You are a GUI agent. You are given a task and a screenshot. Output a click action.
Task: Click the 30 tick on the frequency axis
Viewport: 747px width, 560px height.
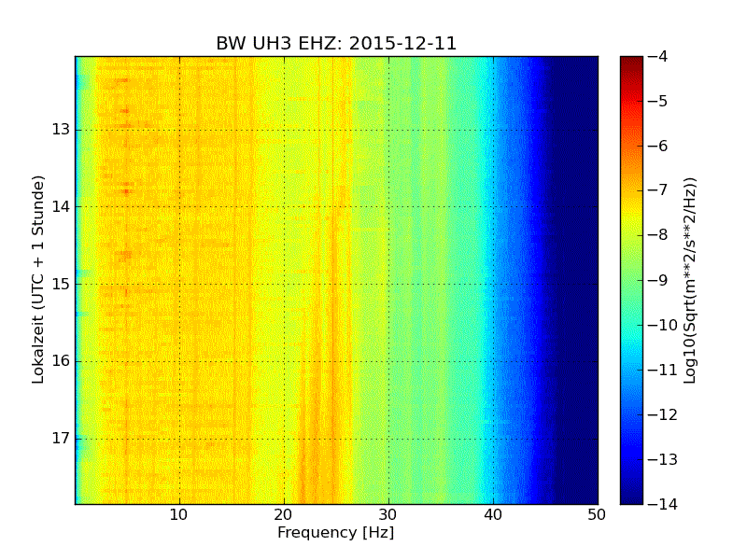coord(388,515)
